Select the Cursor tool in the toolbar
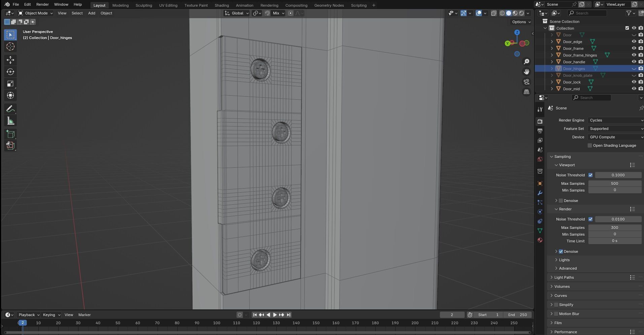This screenshot has width=644, height=335. [10, 46]
